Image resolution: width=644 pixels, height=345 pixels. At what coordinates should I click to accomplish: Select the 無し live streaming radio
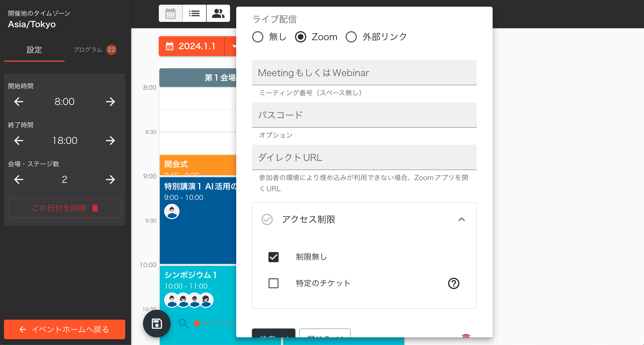pos(258,37)
